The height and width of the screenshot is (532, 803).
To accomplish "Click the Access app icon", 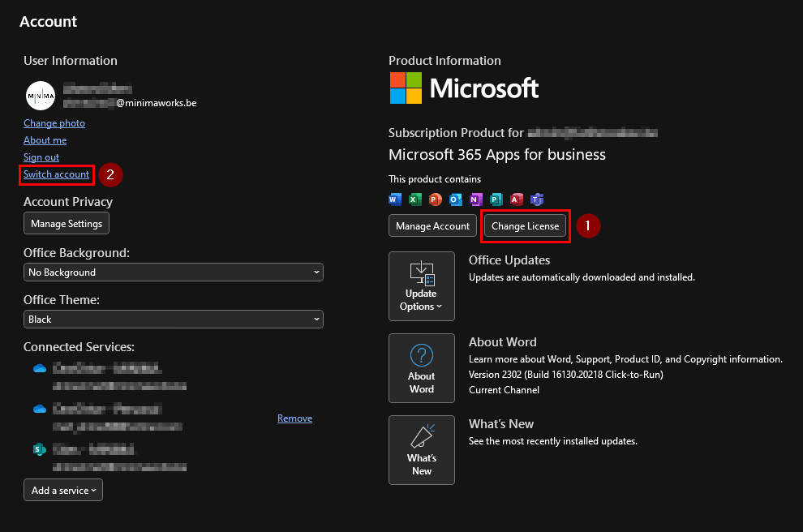I will 516,199.
